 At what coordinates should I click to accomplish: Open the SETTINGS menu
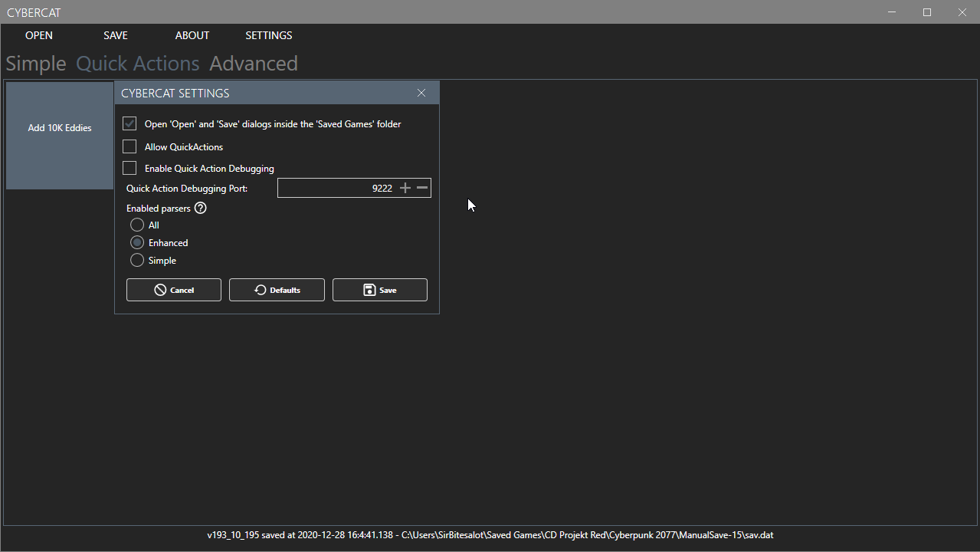(x=269, y=35)
